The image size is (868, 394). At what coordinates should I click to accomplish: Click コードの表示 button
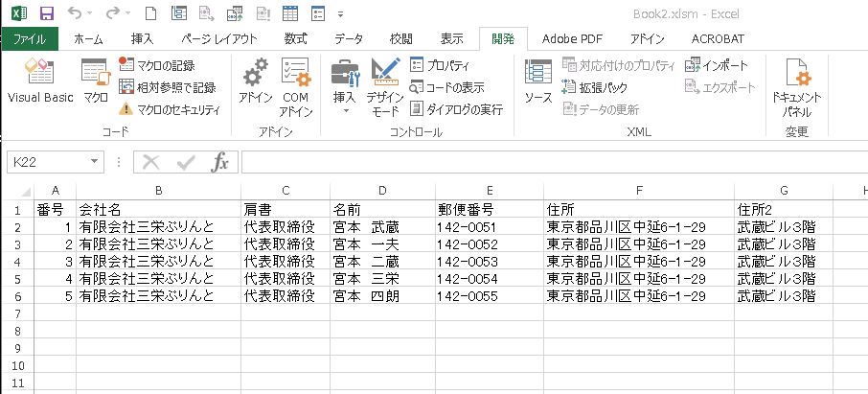(446, 87)
